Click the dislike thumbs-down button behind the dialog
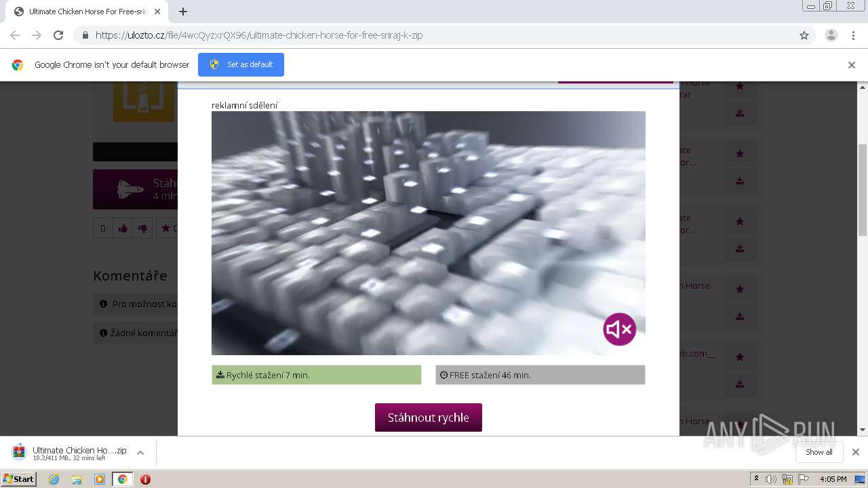This screenshot has height=488, width=868. pos(142,228)
